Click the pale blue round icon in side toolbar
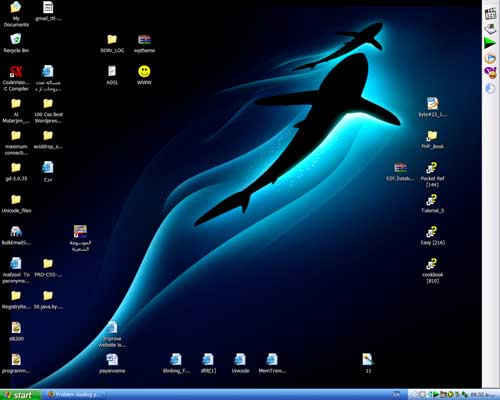The image size is (500, 400). click(x=490, y=88)
